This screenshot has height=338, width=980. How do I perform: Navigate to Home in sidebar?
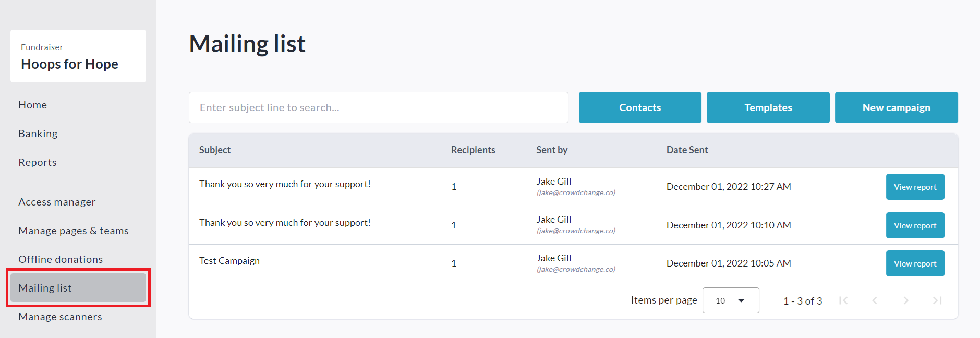coord(33,105)
